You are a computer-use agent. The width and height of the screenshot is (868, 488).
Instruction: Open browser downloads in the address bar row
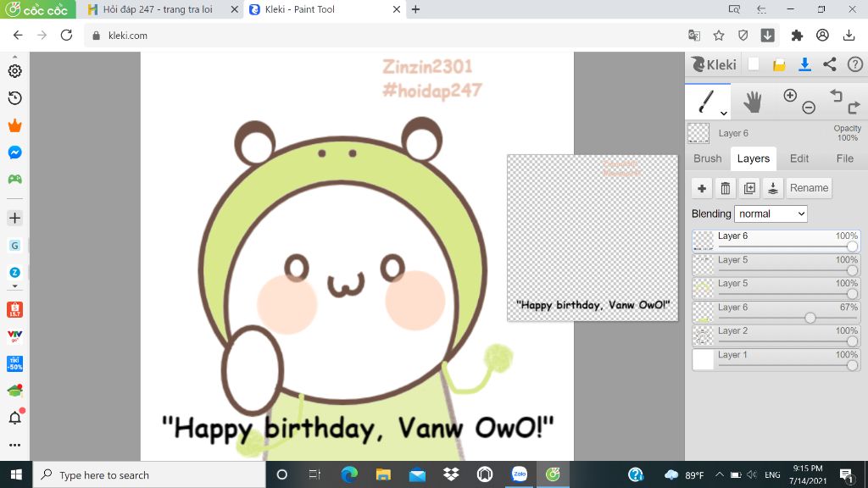[849, 36]
